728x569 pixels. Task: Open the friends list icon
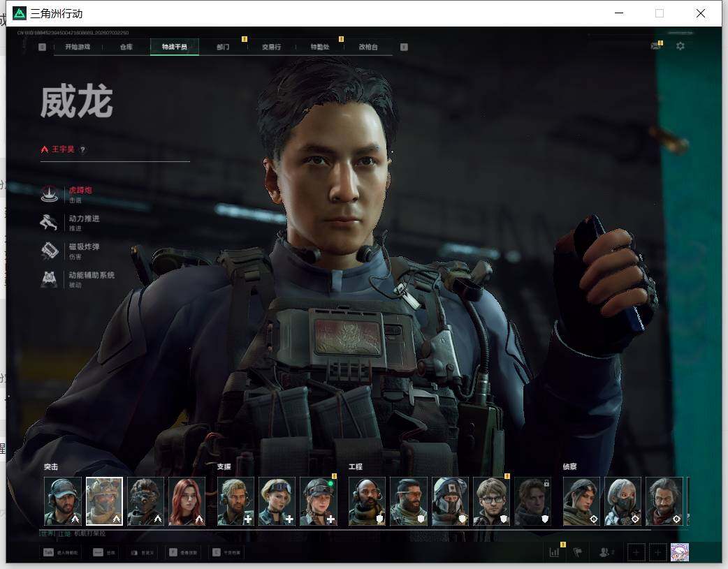[606, 552]
